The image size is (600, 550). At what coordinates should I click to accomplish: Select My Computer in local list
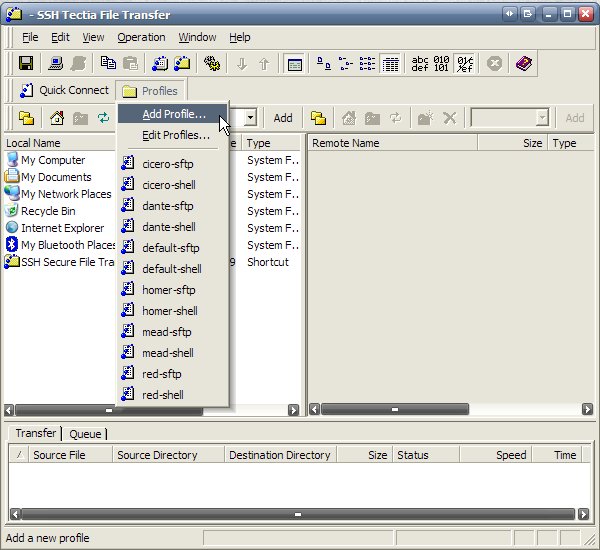point(46,160)
